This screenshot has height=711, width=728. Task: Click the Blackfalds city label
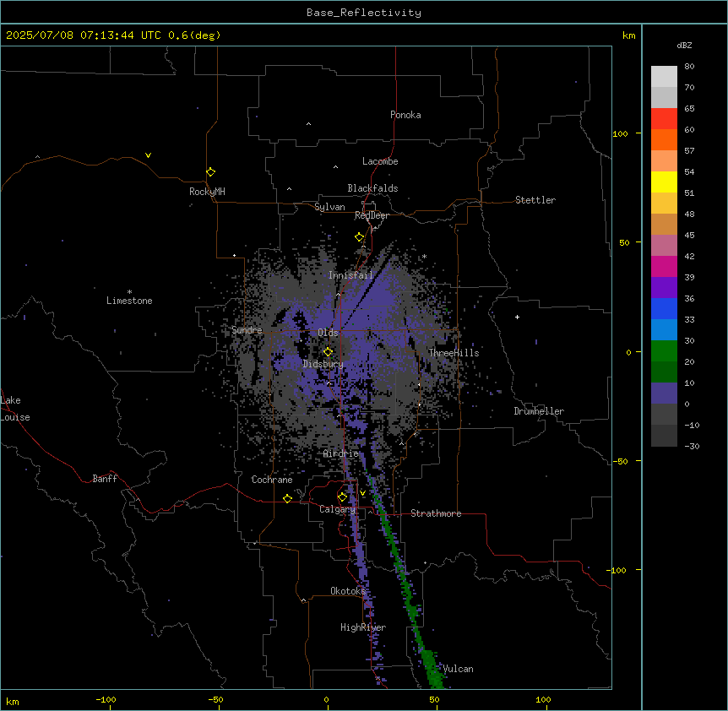pos(372,188)
